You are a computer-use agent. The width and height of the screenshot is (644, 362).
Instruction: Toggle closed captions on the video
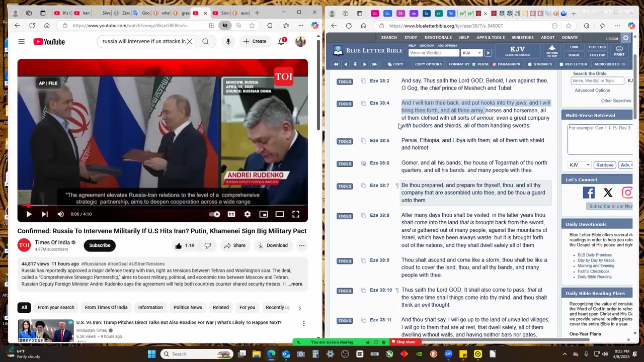tap(231, 214)
